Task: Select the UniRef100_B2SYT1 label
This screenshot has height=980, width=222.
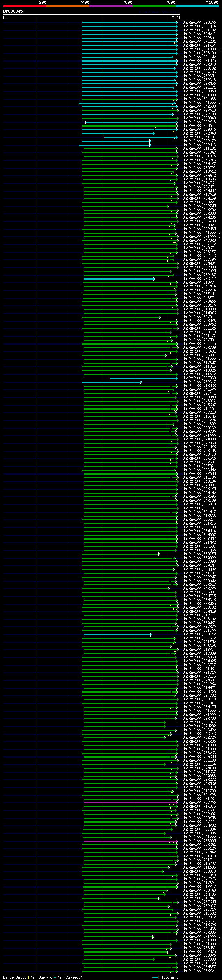Action: coord(199,393)
